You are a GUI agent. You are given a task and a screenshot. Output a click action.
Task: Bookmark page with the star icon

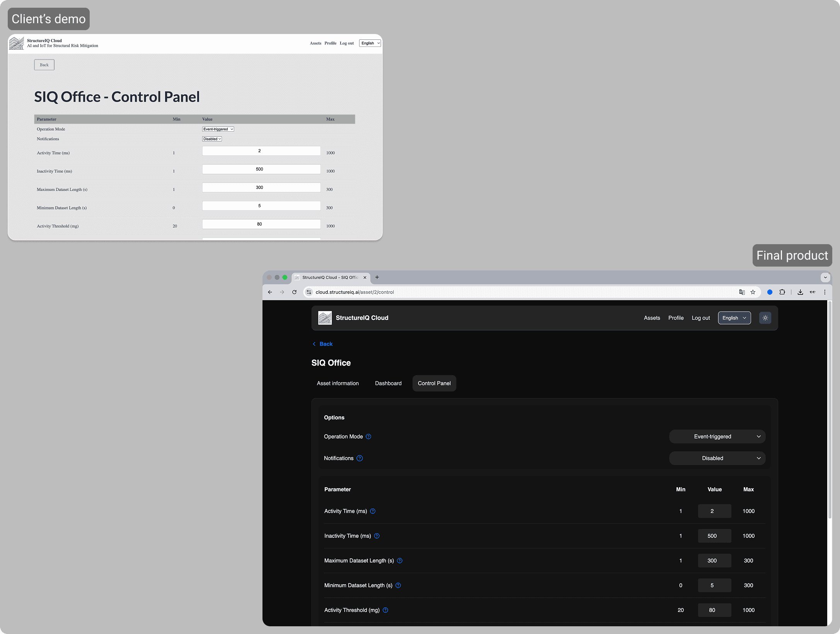753,292
